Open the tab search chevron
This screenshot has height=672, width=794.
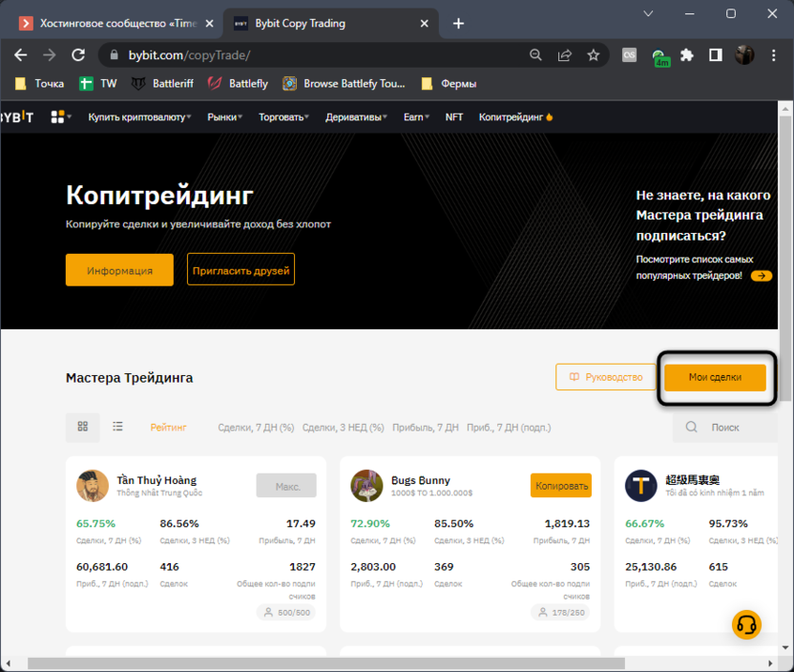(x=648, y=13)
